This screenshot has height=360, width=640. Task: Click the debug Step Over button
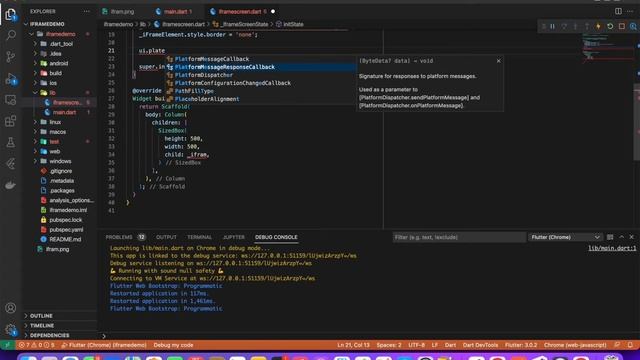pos(564,26)
